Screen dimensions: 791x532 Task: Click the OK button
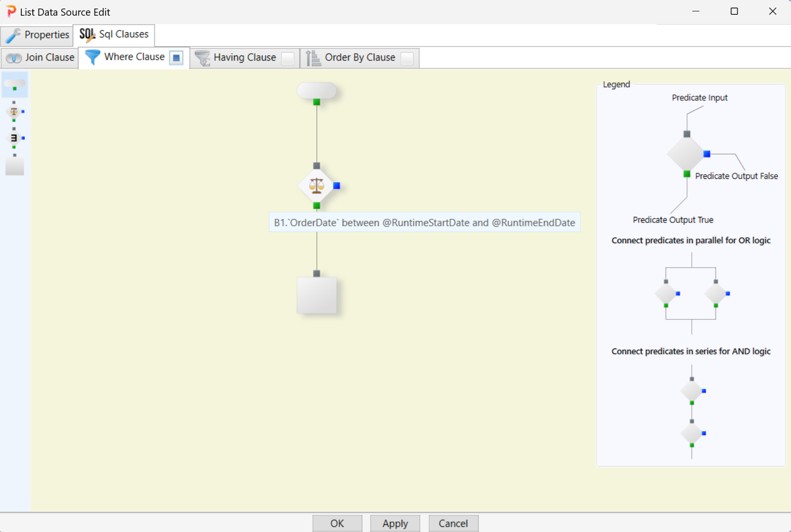tap(337, 523)
